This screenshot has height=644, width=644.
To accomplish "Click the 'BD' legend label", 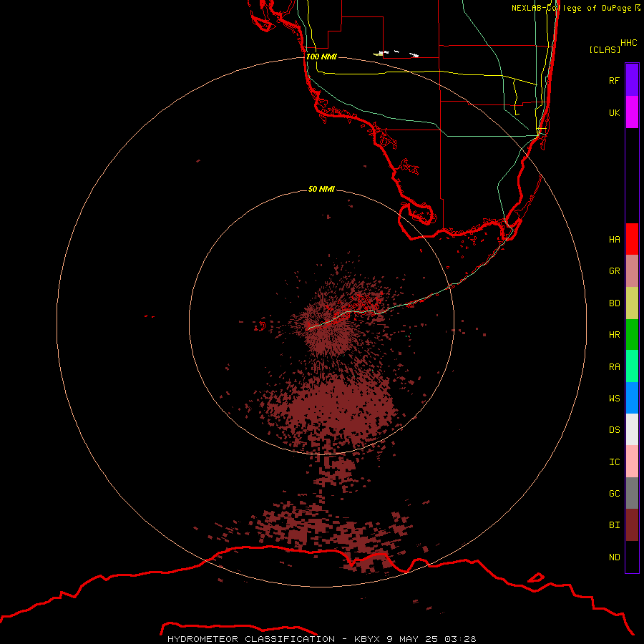I will [x=615, y=303].
